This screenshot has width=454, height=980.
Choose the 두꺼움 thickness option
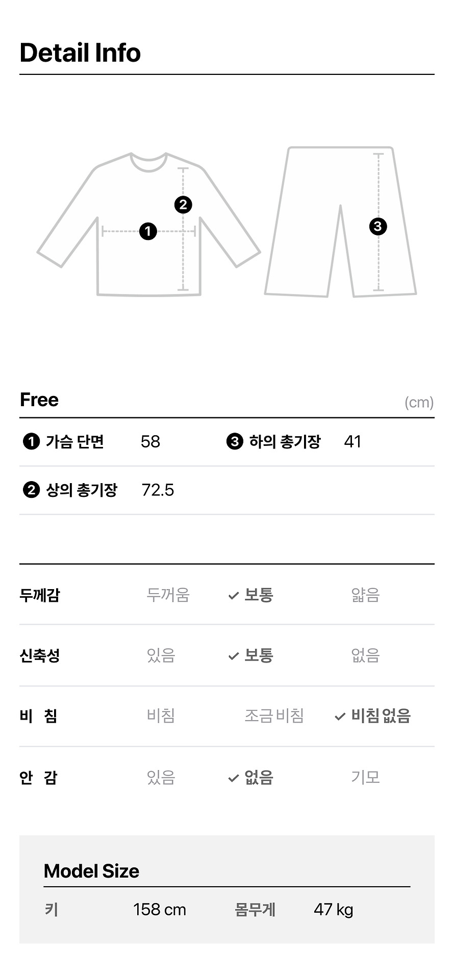pyautogui.click(x=168, y=595)
